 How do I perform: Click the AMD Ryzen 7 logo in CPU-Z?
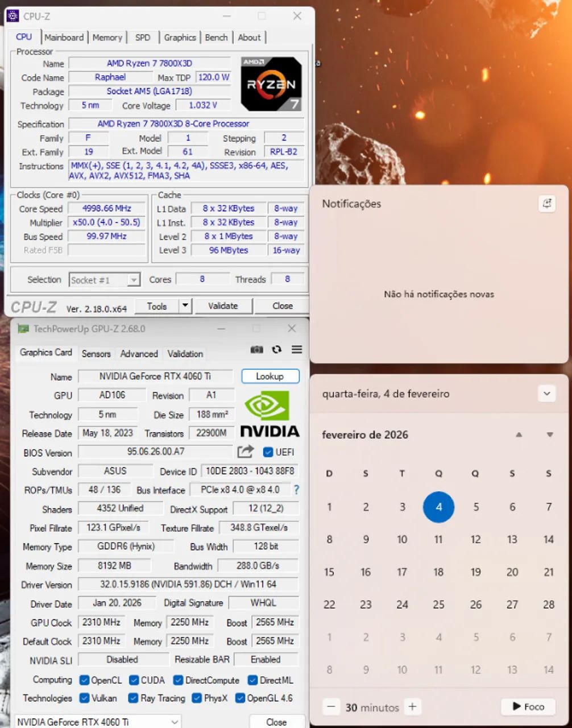tap(271, 83)
